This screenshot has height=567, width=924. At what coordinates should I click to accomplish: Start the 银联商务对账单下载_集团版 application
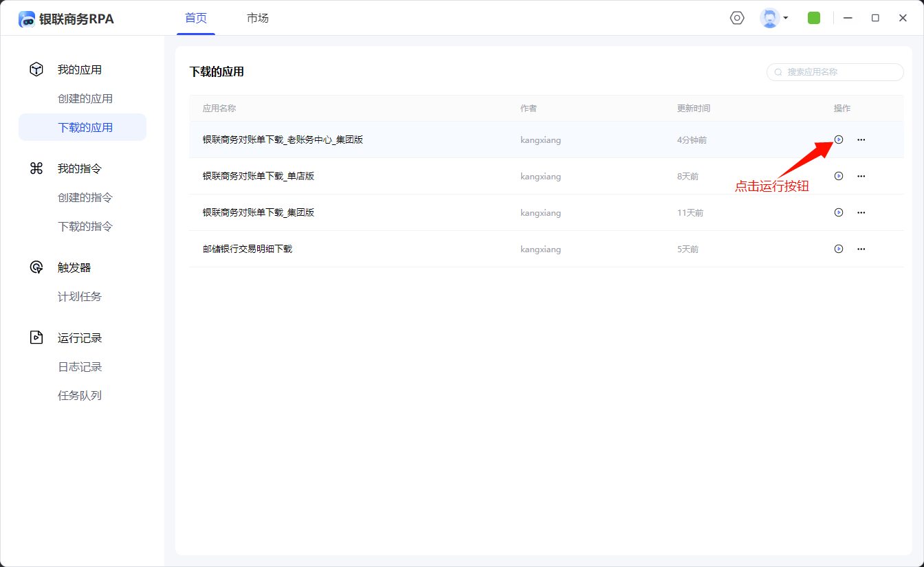tap(838, 212)
